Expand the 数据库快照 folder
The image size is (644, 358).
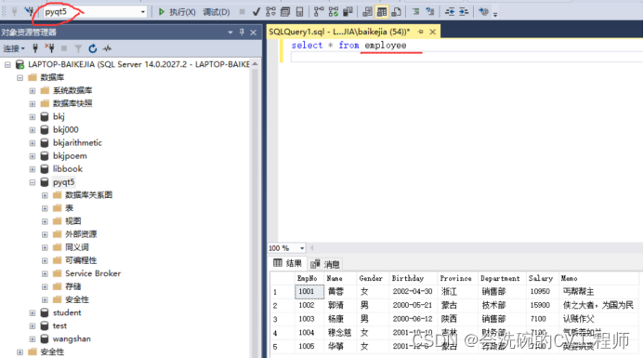[x=32, y=104]
